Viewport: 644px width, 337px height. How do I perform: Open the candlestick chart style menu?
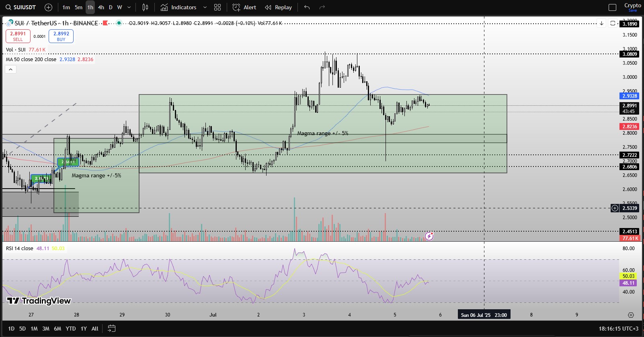tap(146, 7)
